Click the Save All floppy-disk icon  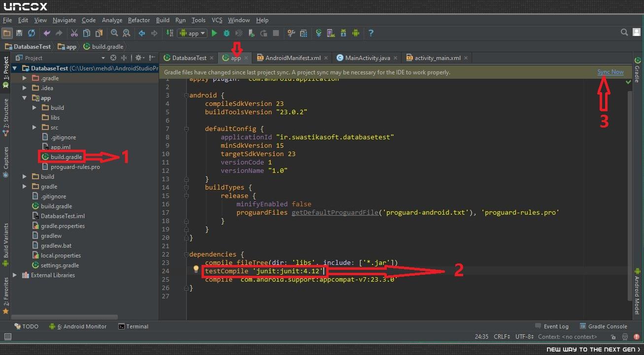pos(19,33)
